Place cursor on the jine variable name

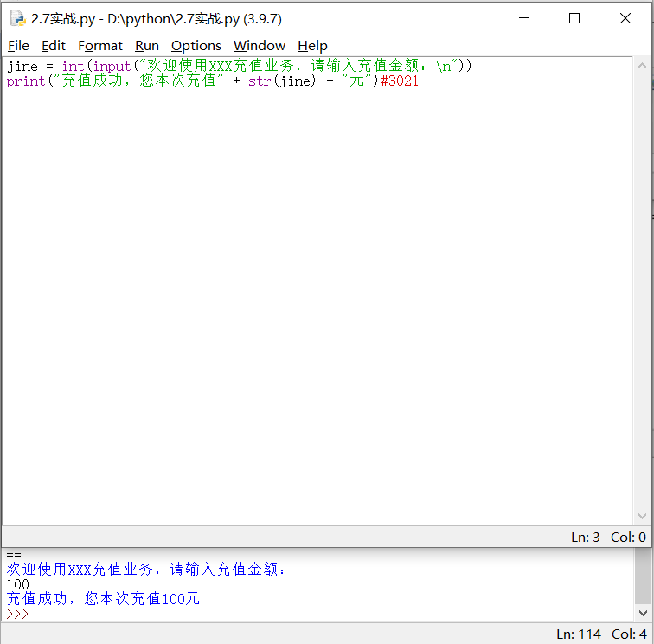pos(22,67)
